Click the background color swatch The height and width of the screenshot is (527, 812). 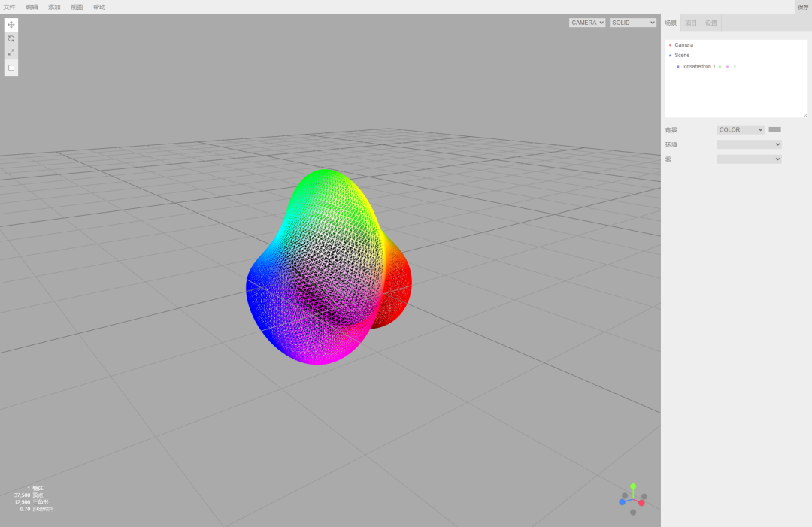point(774,129)
